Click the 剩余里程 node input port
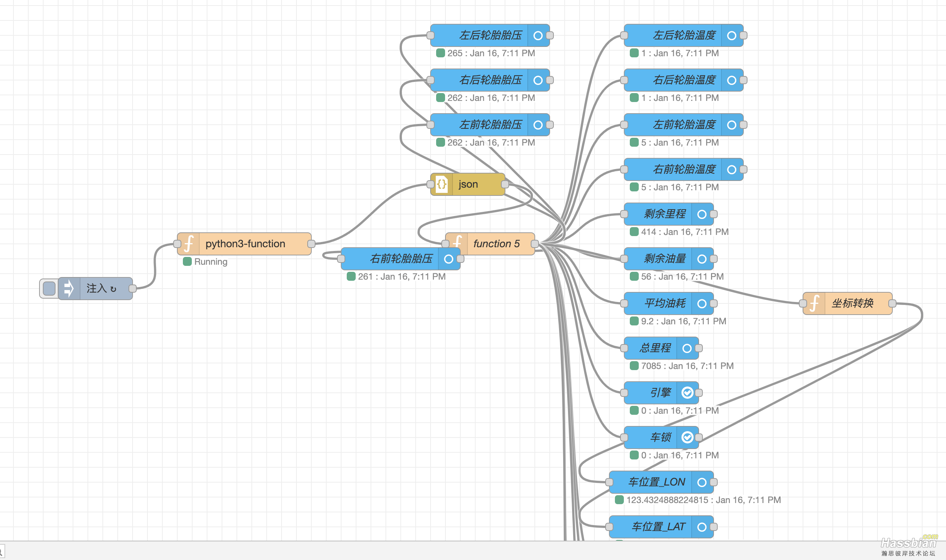 point(624,214)
